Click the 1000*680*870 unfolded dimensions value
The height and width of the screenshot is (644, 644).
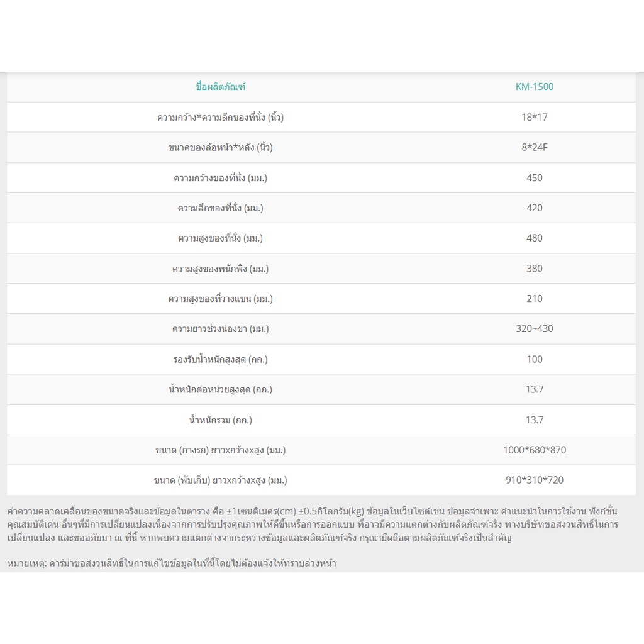click(535, 450)
